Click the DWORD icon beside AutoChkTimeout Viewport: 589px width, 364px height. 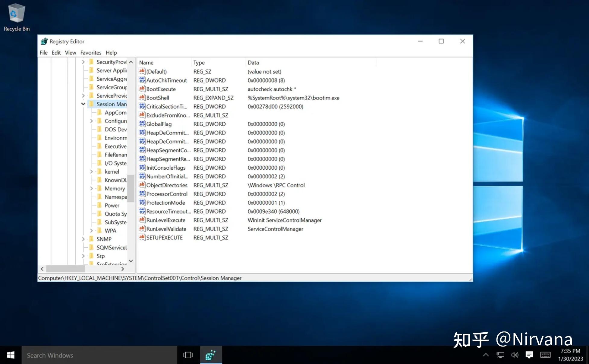click(x=142, y=80)
